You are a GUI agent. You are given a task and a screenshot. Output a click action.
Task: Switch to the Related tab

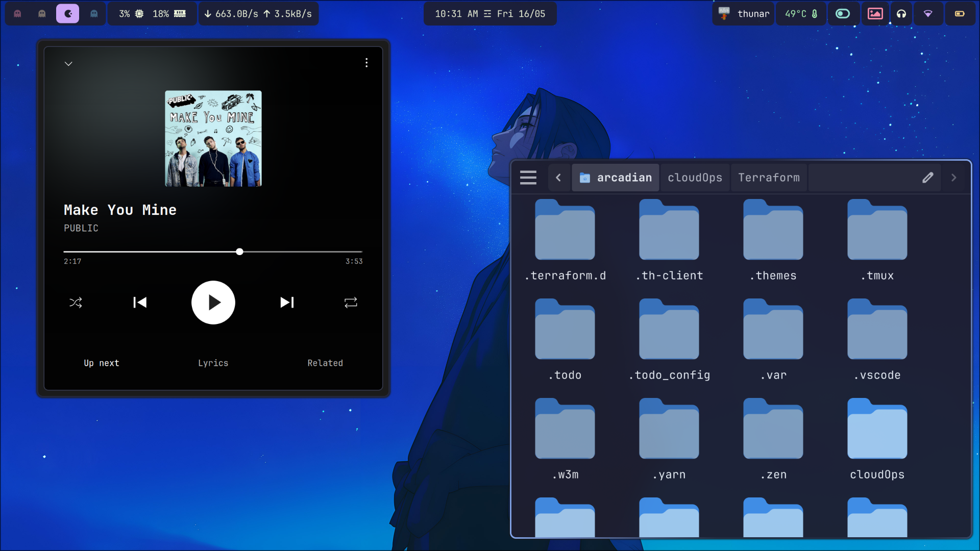coord(325,363)
